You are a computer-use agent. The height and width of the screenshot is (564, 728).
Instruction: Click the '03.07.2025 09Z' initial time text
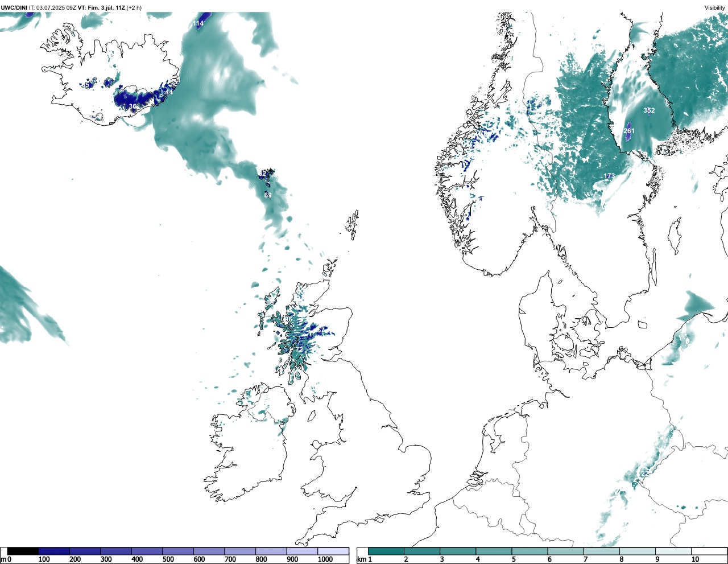(56, 7)
